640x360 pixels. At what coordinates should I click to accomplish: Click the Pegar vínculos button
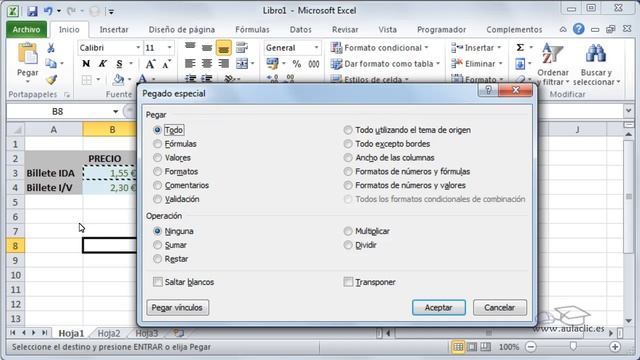(177, 307)
